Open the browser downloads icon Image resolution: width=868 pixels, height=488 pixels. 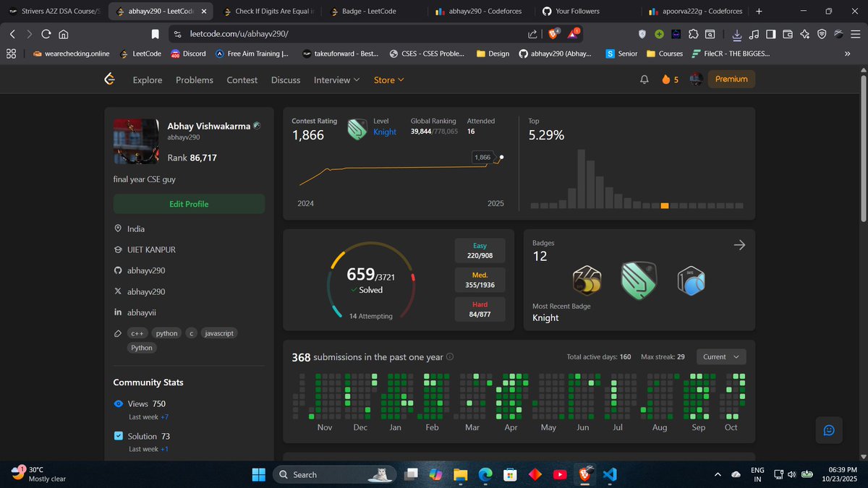click(x=736, y=33)
